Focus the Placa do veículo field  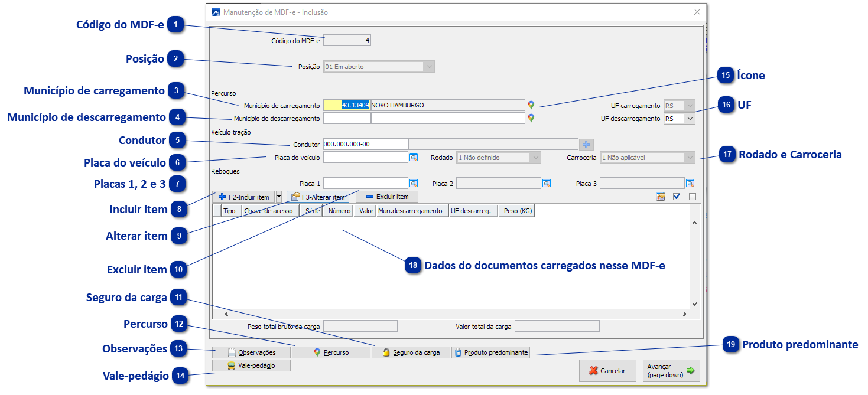click(x=366, y=157)
